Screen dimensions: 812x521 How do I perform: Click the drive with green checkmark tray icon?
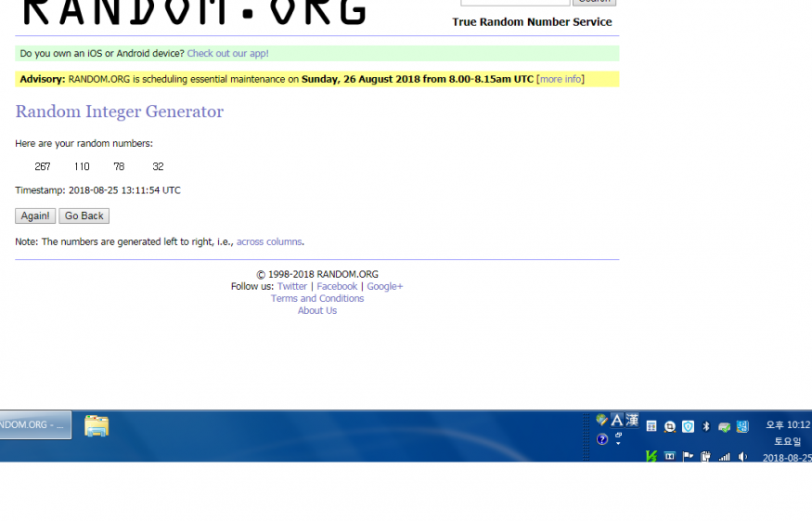pos(724,426)
